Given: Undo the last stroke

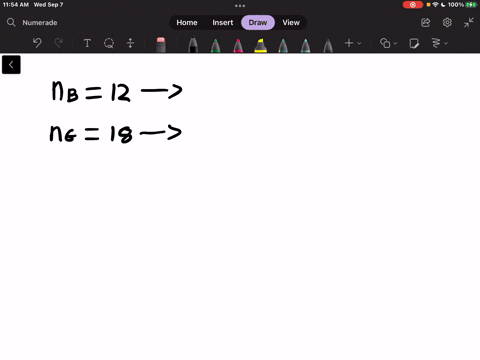Looking at the screenshot, I should pos(37,43).
